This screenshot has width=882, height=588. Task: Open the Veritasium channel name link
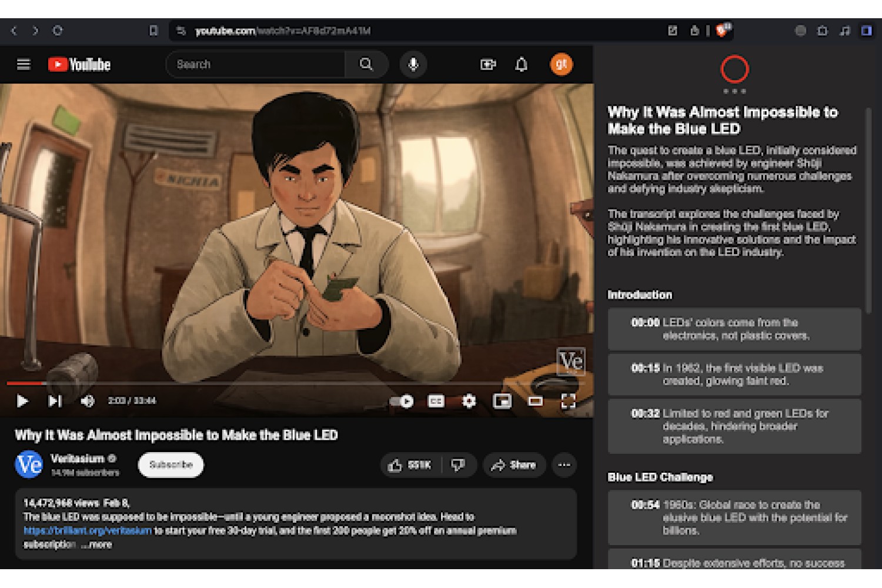78,459
